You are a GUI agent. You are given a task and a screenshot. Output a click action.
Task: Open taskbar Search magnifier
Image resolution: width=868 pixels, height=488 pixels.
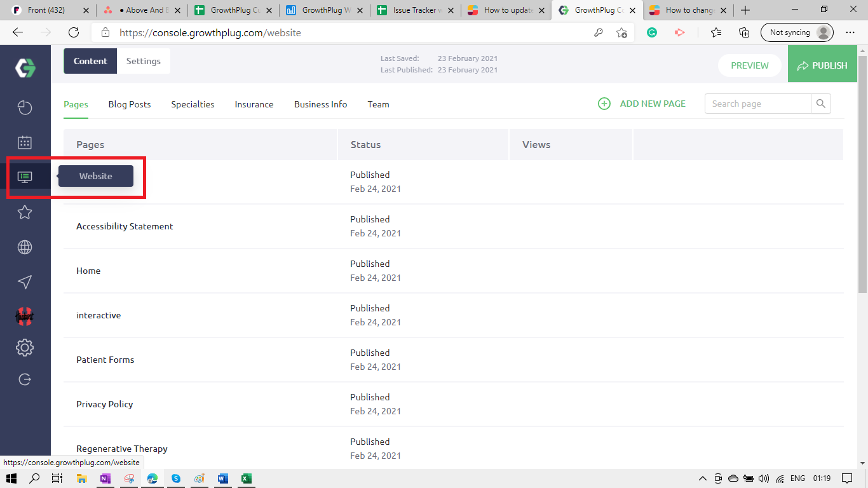[x=34, y=478]
